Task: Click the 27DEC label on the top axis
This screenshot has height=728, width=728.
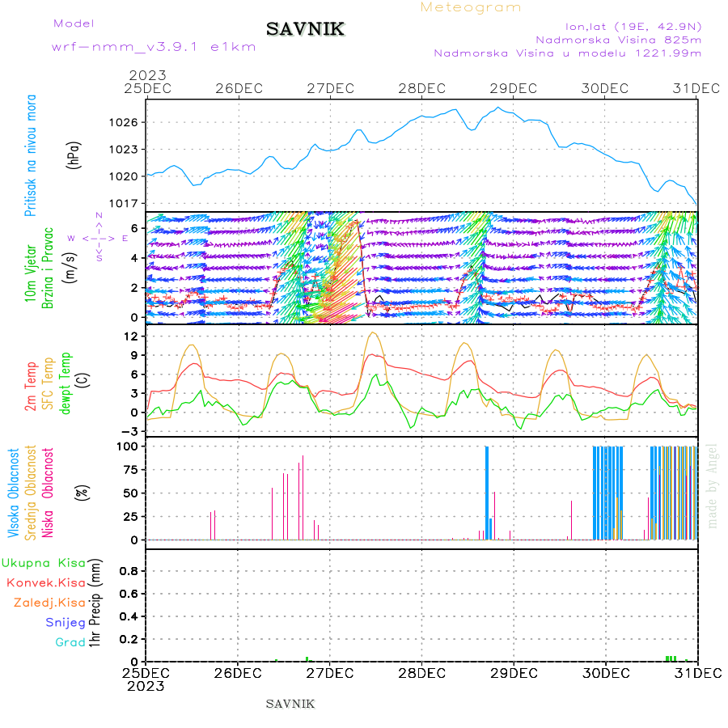Action: [331, 89]
